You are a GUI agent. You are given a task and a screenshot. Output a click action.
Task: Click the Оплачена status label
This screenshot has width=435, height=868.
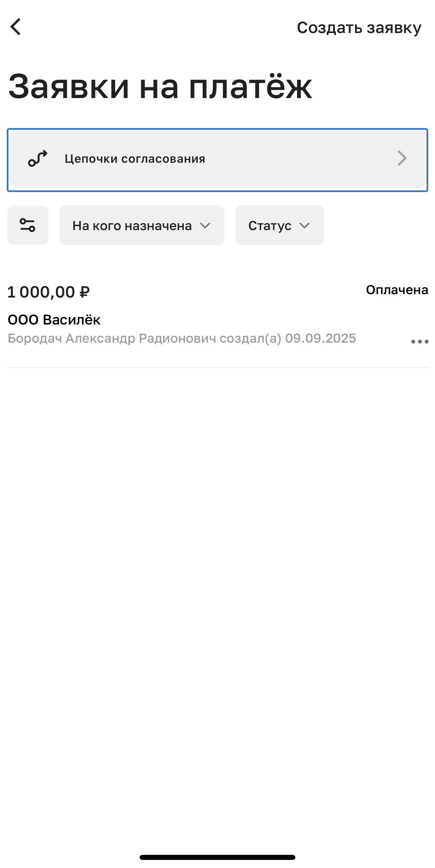(x=397, y=290)
